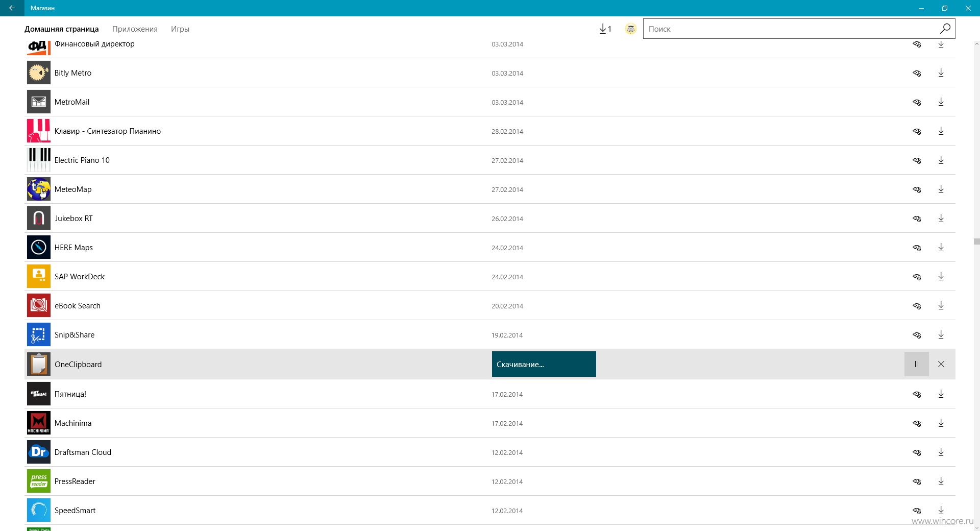Click the scrollbar down arrow

(976, 527)
